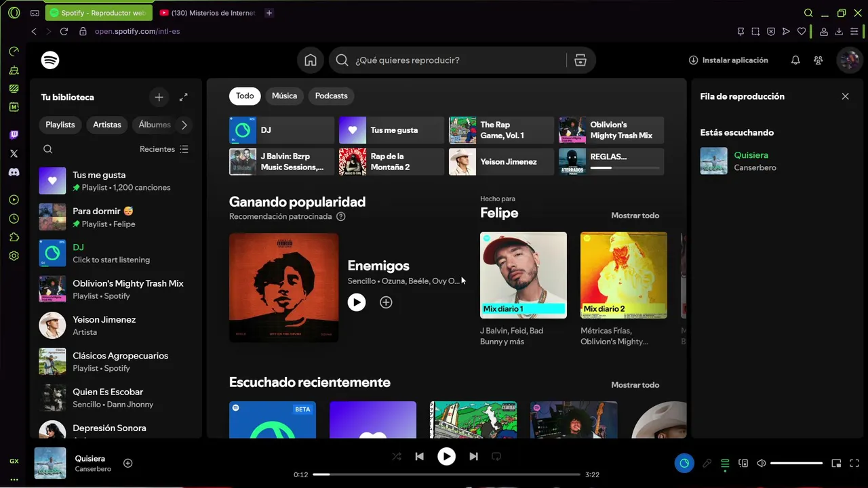This screenshot has height=488, width=868.
Task: Open the DJ shortcut tile
Action: [281, 130]
